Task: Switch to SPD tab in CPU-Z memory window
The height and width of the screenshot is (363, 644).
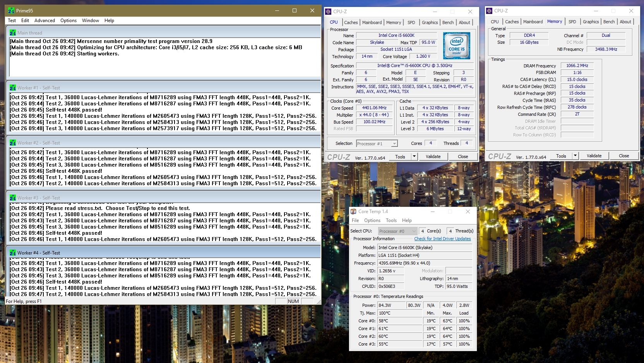Action: coord(572,22)
